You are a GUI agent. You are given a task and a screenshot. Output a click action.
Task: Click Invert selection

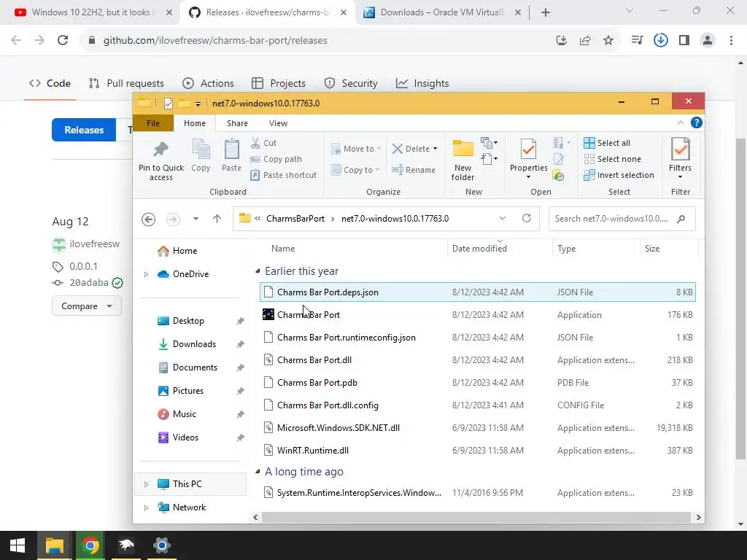point(619,175)
